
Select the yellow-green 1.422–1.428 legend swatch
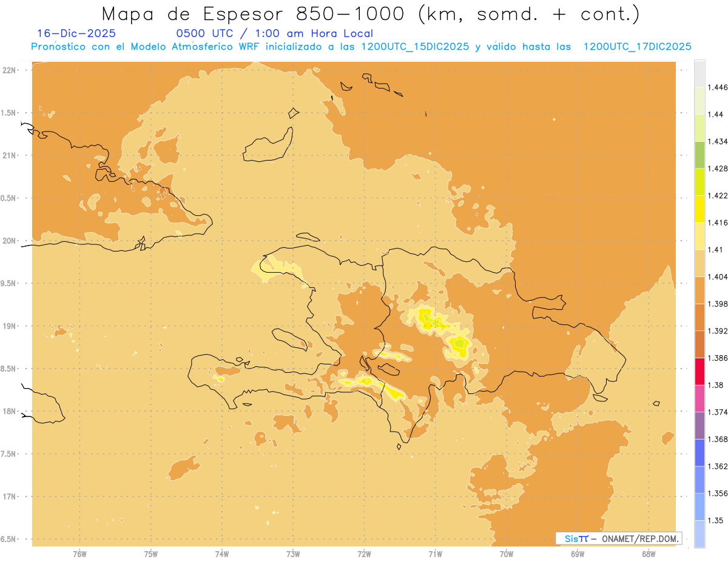[x=699, y=182]
